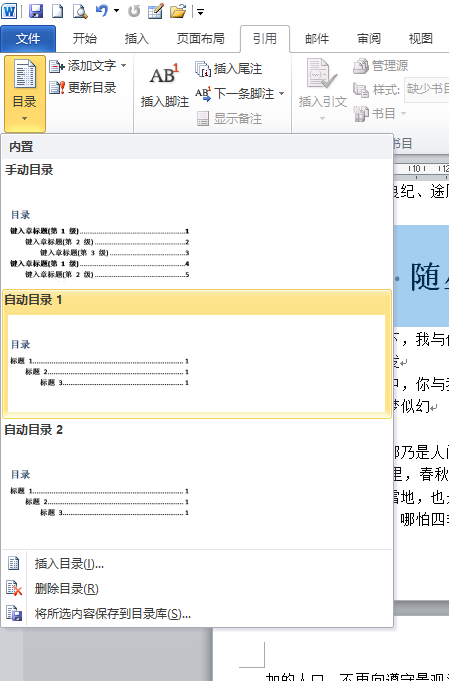Expand the 添加文字 dropdown arrow
This screenshot has height=681, width=449.
click(x=124, y=66)
